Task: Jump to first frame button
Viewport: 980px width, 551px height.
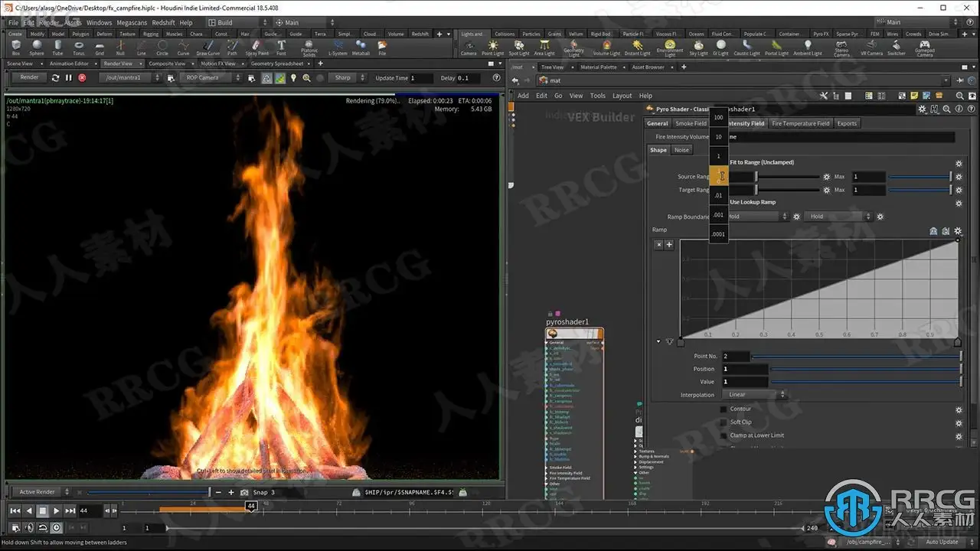Action: click(x=15, y=510)
